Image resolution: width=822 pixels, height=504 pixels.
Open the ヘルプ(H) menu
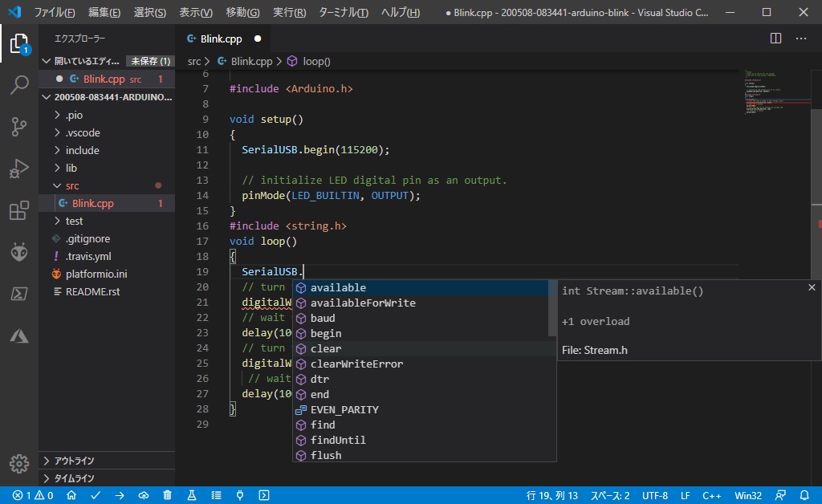click(x=401, y=12)
